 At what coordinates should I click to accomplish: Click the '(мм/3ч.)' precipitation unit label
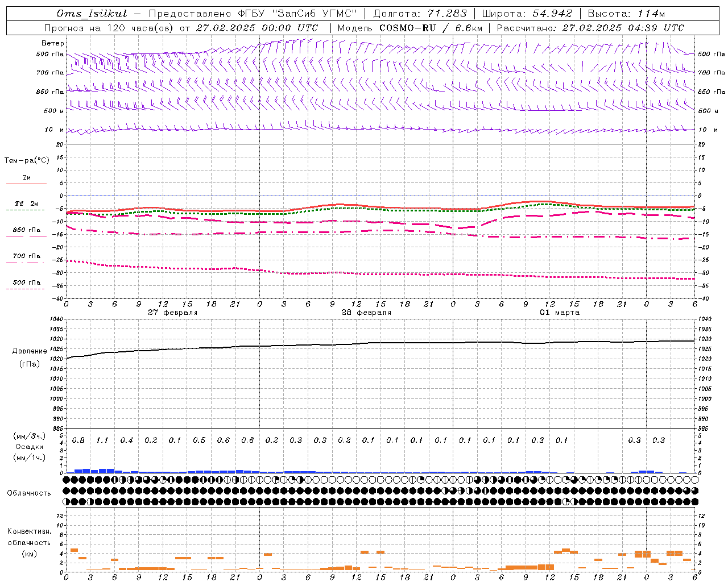(29, 436)
